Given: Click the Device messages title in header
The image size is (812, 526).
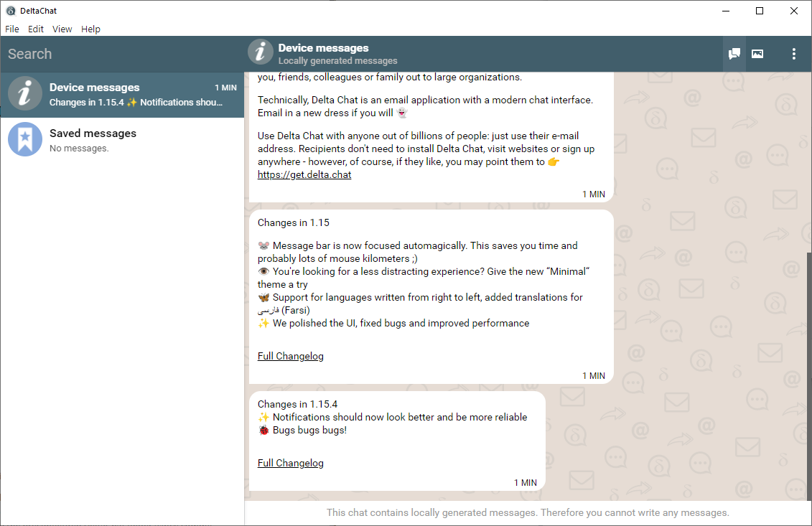Looking at the screenshot, I should [x=323, y=48].
